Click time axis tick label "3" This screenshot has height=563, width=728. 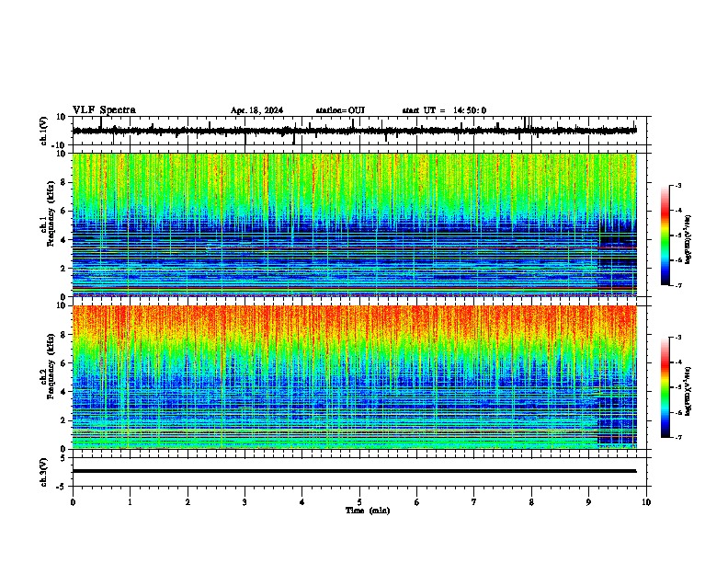coord(245,502)
